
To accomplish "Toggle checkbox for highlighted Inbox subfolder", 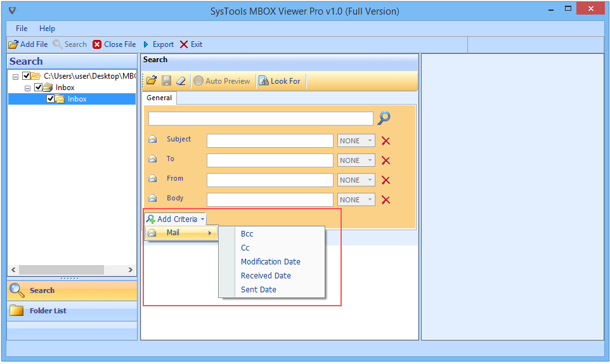I will click(50, 99).
